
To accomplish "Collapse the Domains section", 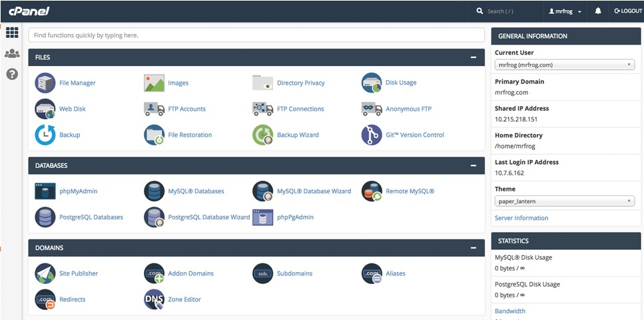I will 474,248.
